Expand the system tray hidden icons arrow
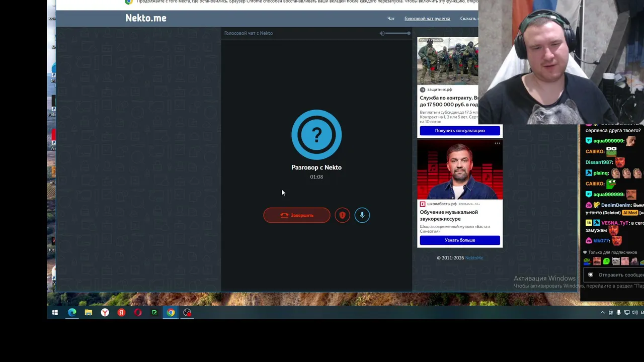This screenshot has width=644, height=362. 603,313
